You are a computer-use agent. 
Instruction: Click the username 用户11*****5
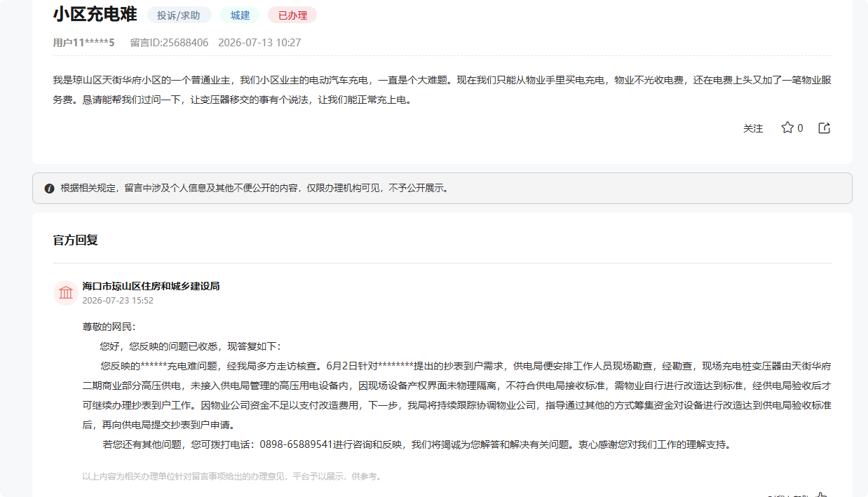83,43
